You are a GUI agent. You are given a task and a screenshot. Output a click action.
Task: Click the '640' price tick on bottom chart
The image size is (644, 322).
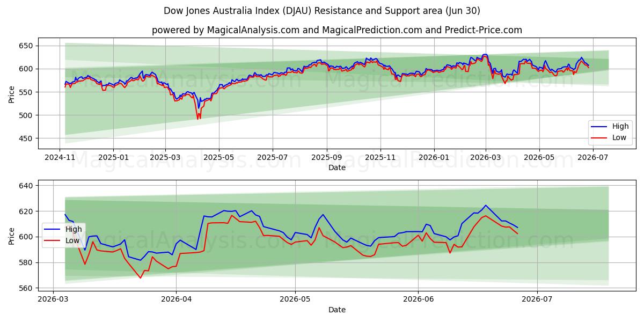(x=27, y=186)
